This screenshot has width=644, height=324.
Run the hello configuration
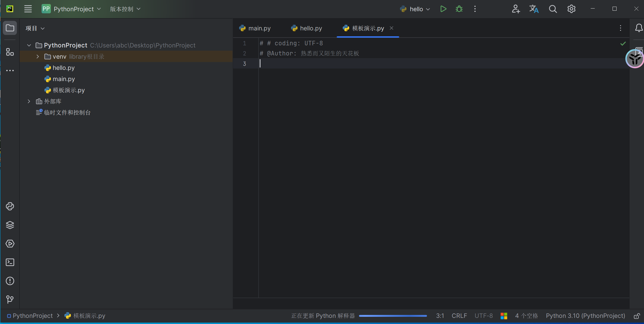[x=443, y=9]
